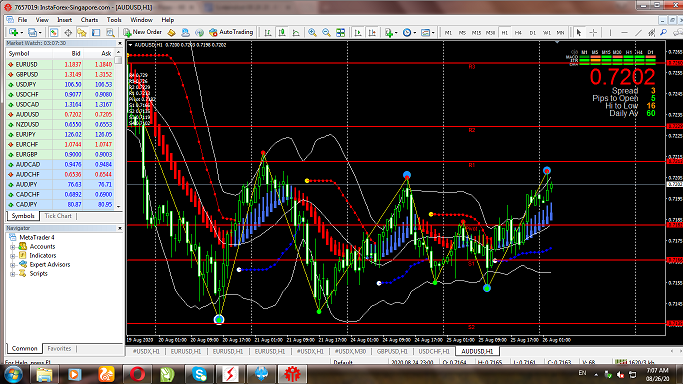Expand the Expert Advisors tree node

click(x=13, y=265)
